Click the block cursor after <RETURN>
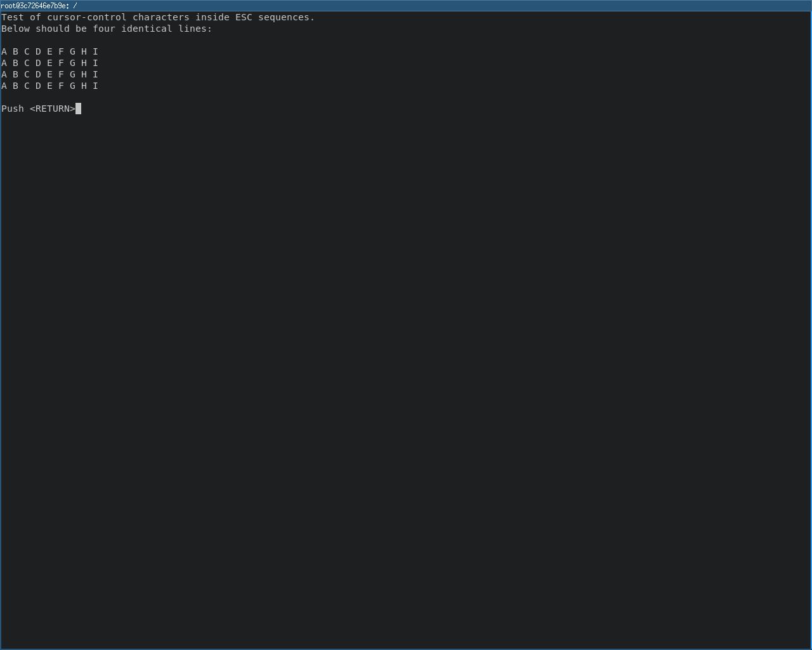Viewport: 812px width, 650px height. point(79,109)
